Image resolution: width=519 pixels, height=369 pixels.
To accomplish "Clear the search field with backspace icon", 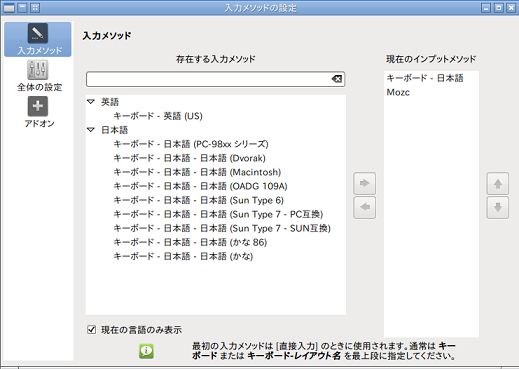I will click(x=337, y=79).
